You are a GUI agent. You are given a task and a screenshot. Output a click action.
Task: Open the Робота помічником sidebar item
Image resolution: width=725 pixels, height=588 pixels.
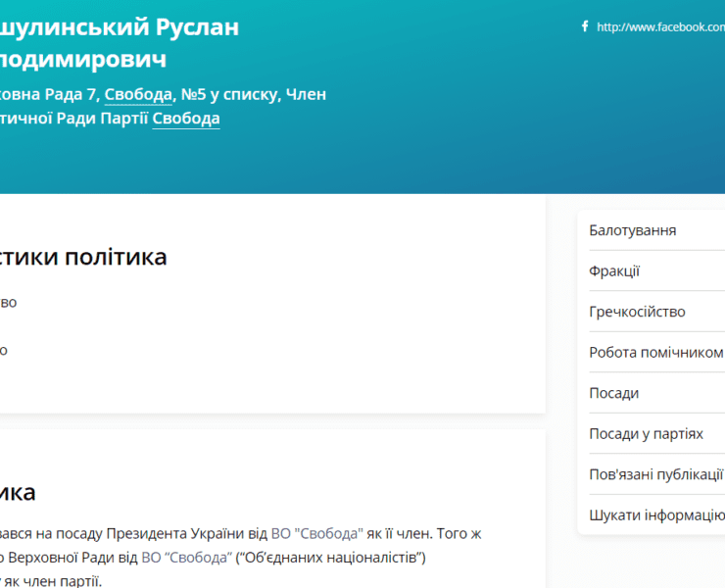pos(656,352)
